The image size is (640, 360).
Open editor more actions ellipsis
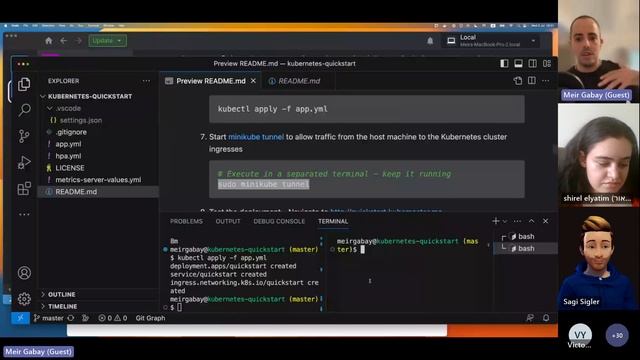(546, 81)
